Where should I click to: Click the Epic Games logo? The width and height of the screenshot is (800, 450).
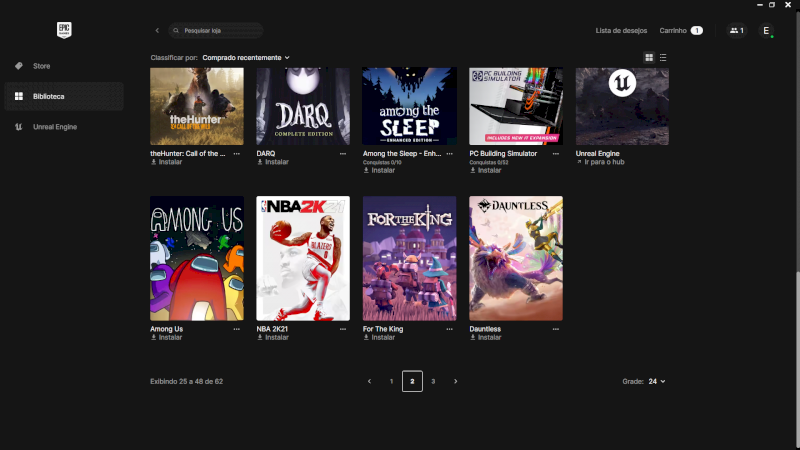64,30
